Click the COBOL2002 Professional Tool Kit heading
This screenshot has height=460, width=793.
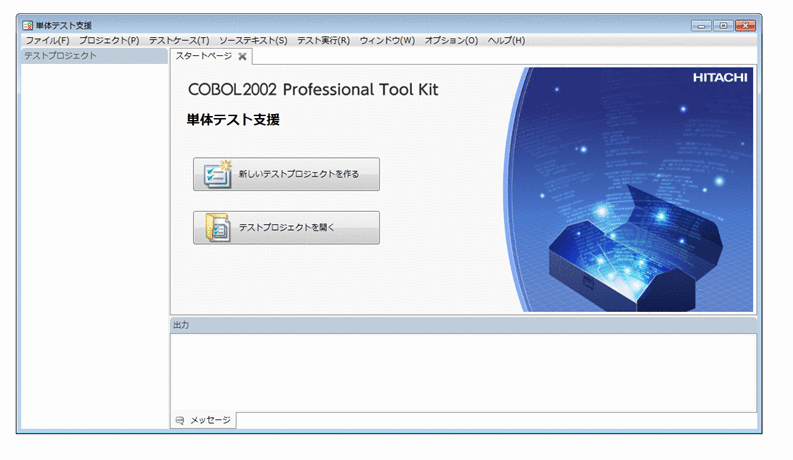point(313,89)
